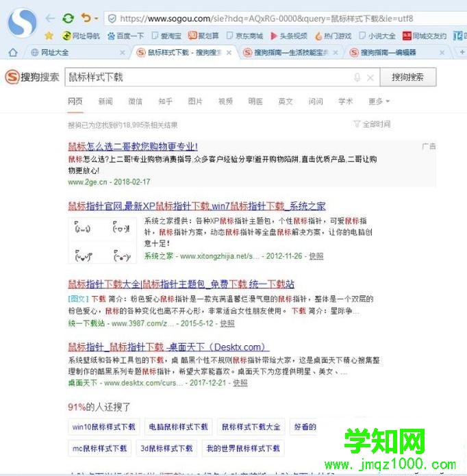467x476 pixels.
Task: Open the 网址导航 bookmark
Action: (x=81, y=36)
